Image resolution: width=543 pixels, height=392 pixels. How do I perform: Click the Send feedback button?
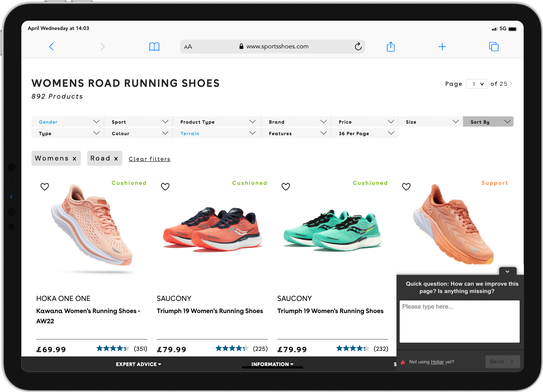click(503, 362)
